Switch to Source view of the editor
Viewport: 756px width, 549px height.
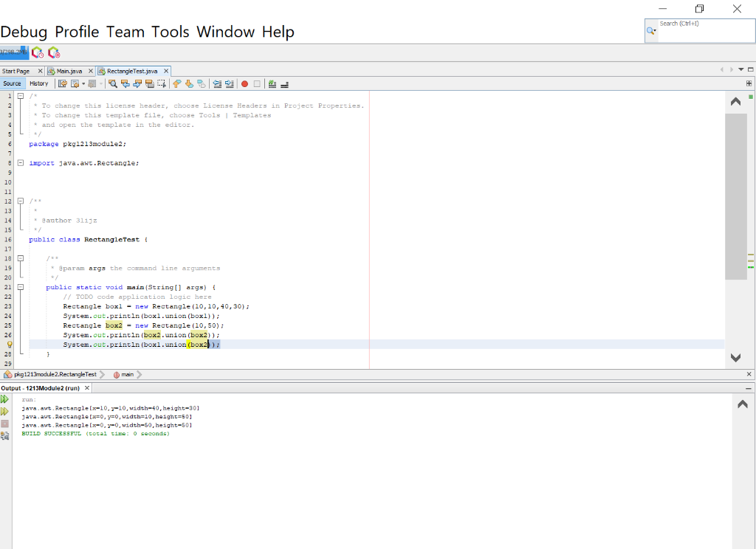[12, 83]
